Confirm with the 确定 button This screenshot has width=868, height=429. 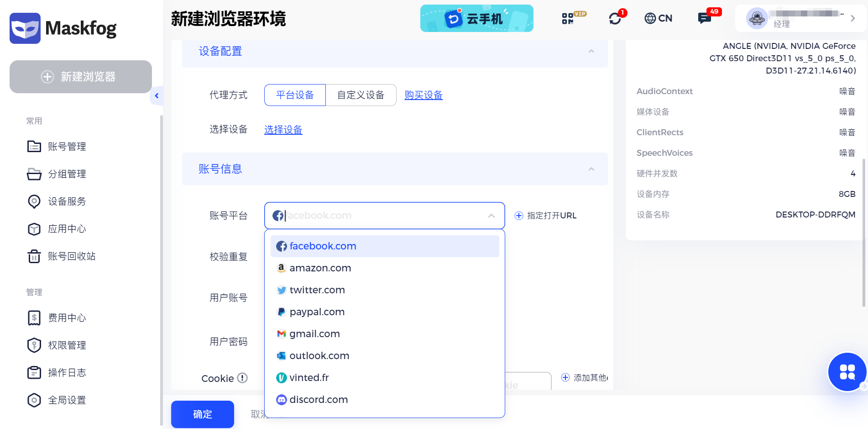[x=203, y=414]
